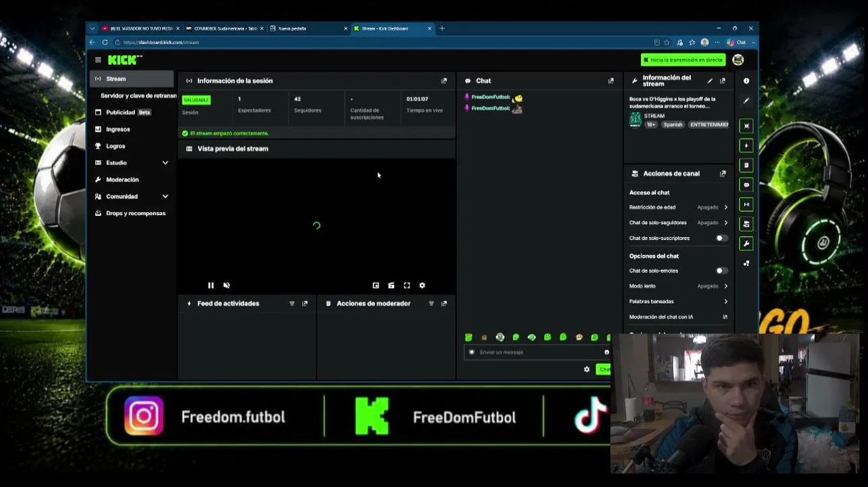Toggle Chat de solo-suscriptores switch
The width and height of the screenshot is (868, 487).
722,238
